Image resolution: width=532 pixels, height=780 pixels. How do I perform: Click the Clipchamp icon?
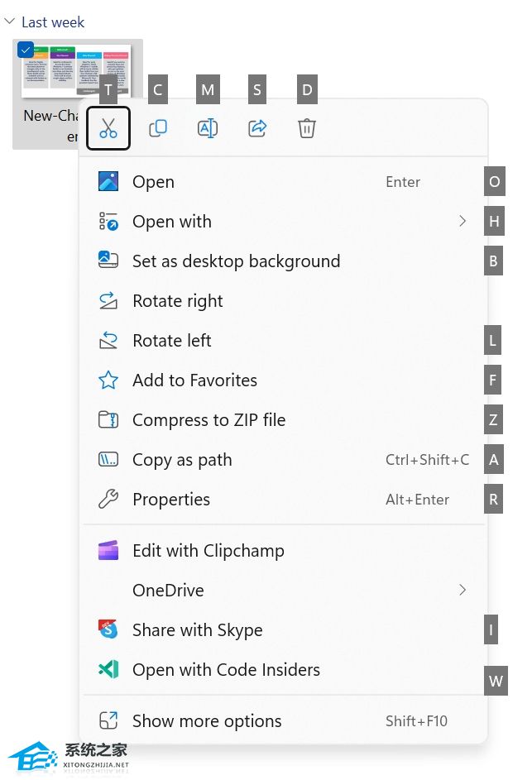pos(108,551)
